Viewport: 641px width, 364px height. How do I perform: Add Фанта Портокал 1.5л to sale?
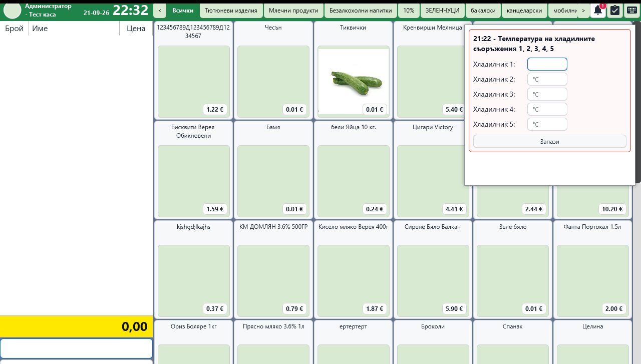(x=593, y=269)
